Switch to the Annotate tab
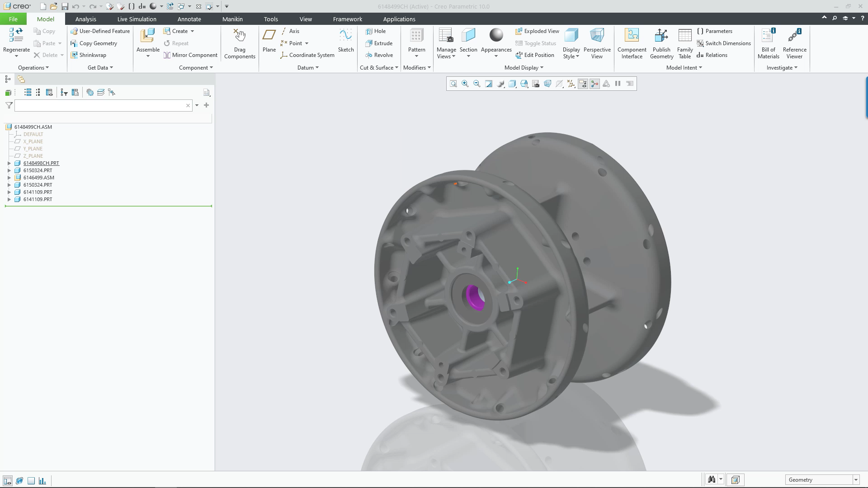This screenshot has width=868, height=488. click(189, 19)
